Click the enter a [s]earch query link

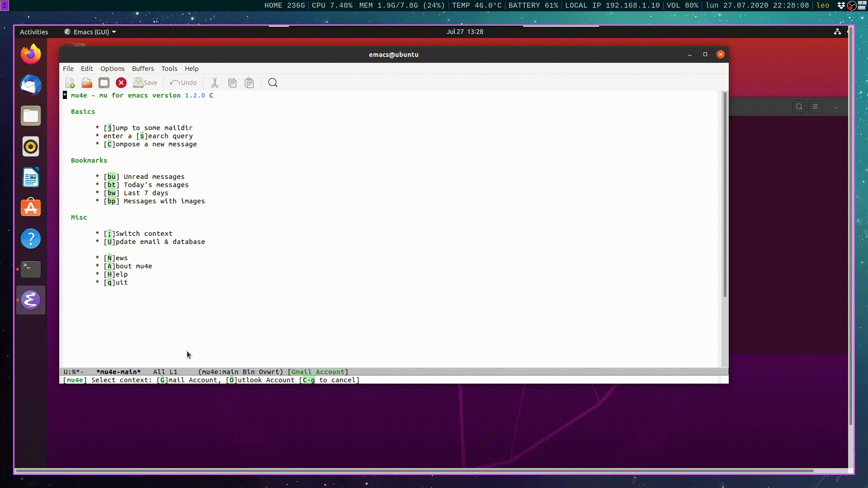click(148, 136)
